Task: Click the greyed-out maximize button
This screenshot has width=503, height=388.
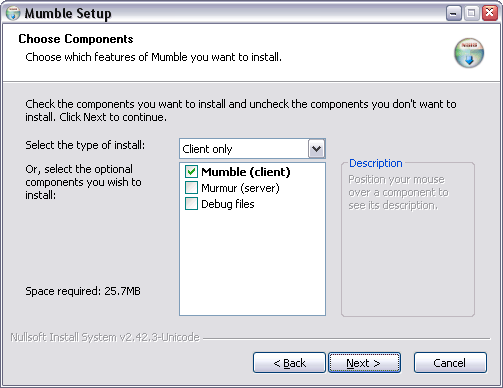Action: tap(471, 13)
